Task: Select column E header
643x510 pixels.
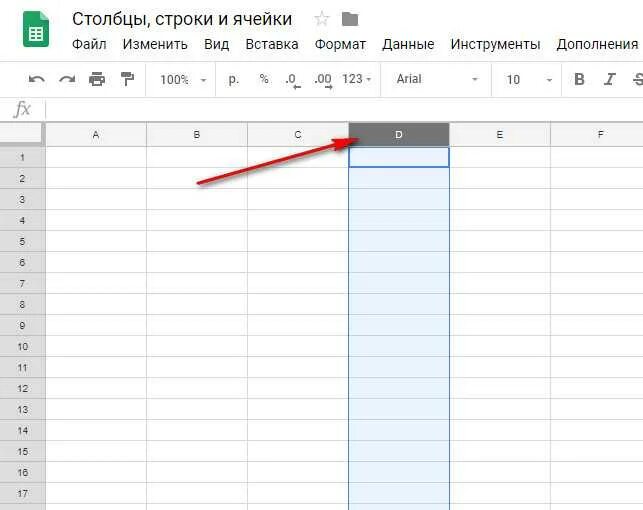Action: [x=500, y=134]
